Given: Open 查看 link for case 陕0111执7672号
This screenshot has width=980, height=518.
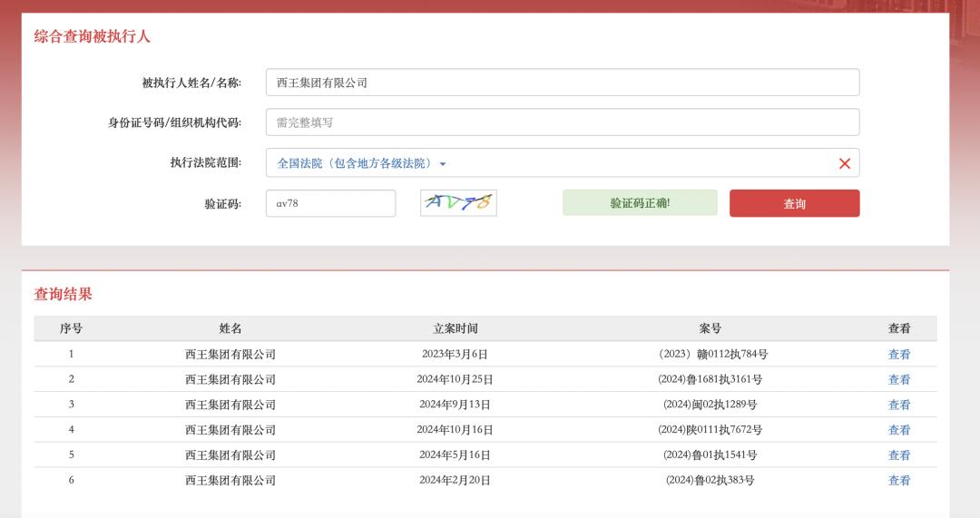Looking at the screenshot, I should pos(899,430).
